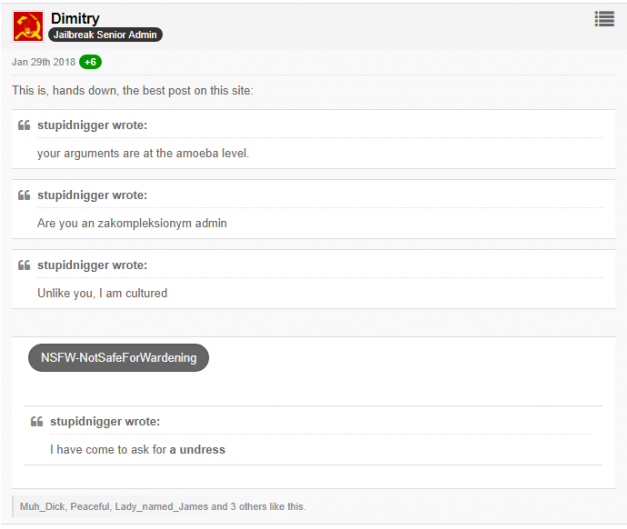Click the quote icon inside the NSFW spoiler
This screenshot has width=627, height=529.
pos(37,422)
